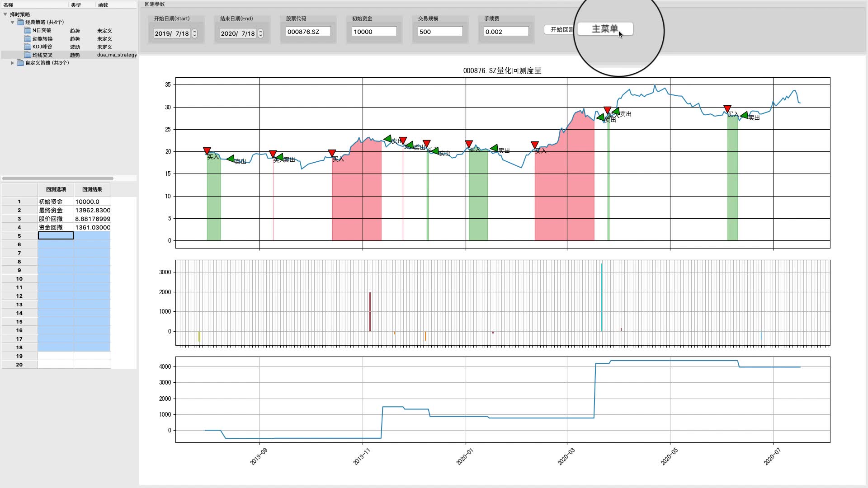Viewport: 868px width, 488px height.
Task: Click the 名称 column header
Action: coord(34,5)
